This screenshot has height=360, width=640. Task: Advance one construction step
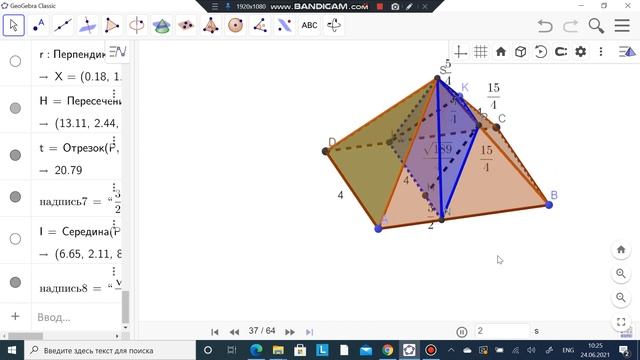[290, 332]
